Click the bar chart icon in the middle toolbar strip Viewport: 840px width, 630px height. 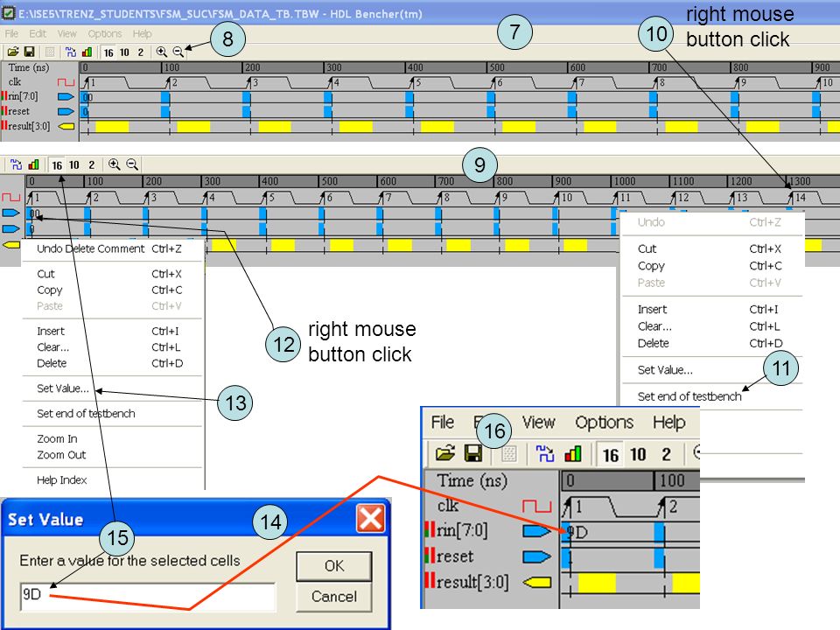tap(34, 164)
